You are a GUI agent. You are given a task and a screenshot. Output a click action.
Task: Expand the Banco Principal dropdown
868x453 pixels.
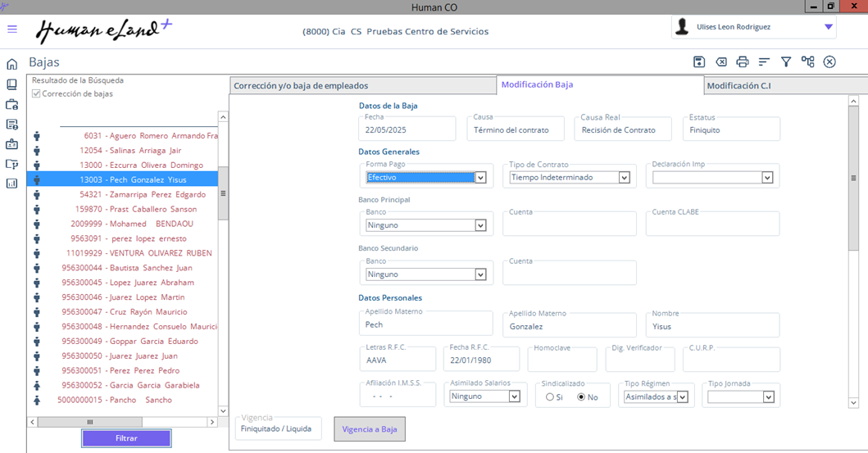(x=480, y=226)
